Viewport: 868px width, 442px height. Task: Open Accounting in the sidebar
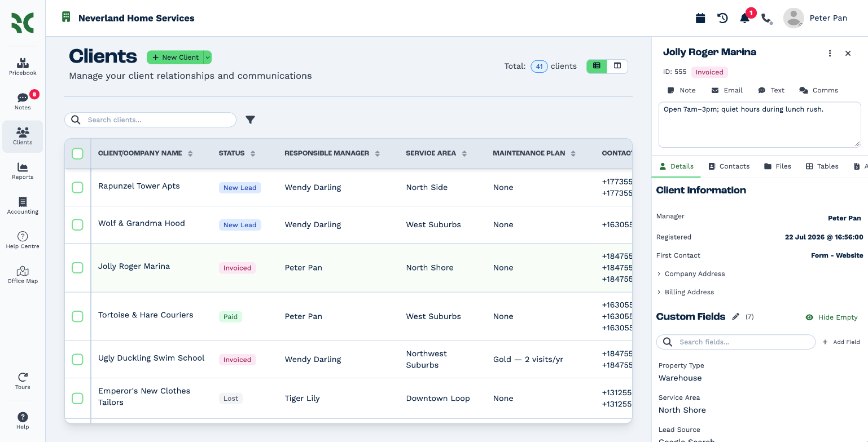point(23,206)
